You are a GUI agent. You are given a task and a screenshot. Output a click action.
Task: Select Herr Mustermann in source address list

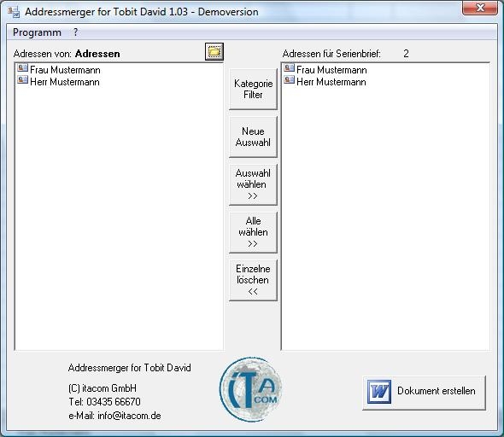(65, 82)
